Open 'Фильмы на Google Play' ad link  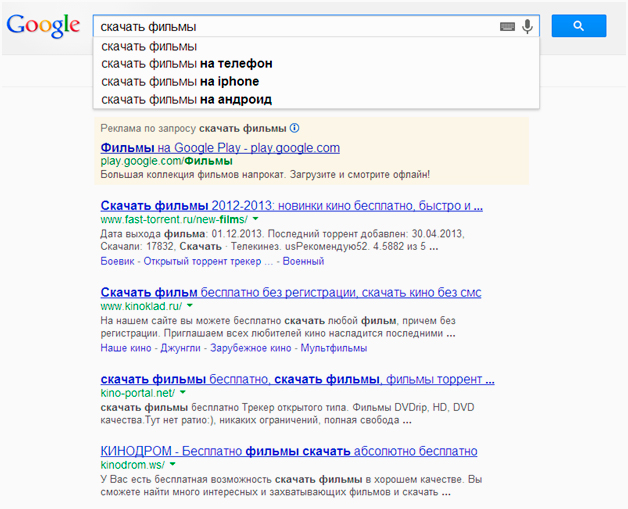(x=220, y=148)
